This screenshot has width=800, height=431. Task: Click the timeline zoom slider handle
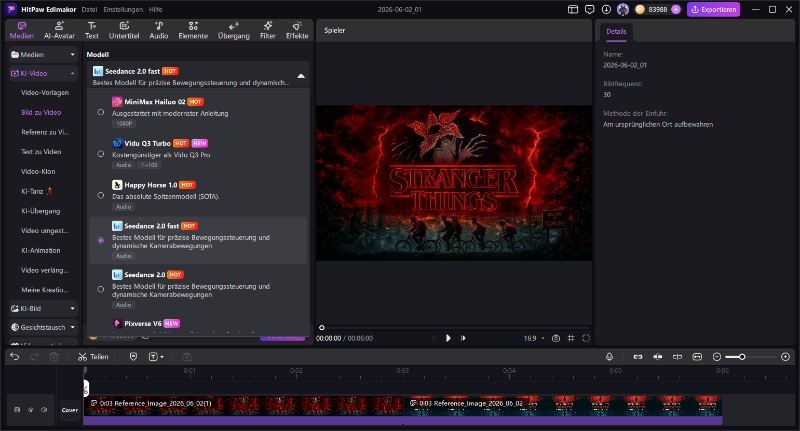point(742,357)
